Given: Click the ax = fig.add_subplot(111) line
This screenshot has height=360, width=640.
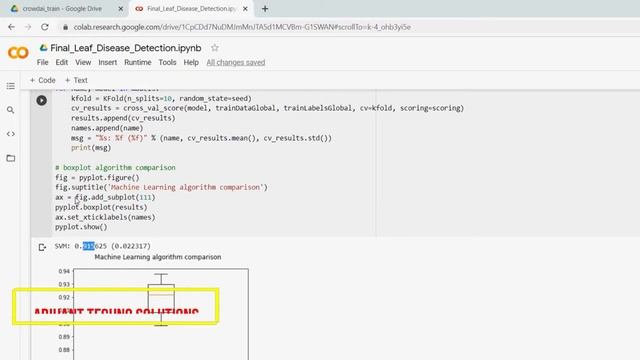Looking at the screenshot, I should point(105,197).
